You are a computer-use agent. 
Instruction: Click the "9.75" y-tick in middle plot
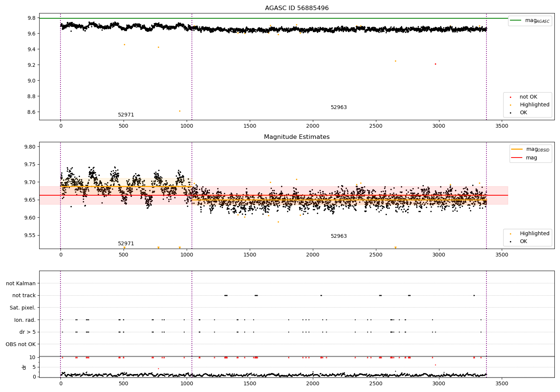tap(30, 164)
